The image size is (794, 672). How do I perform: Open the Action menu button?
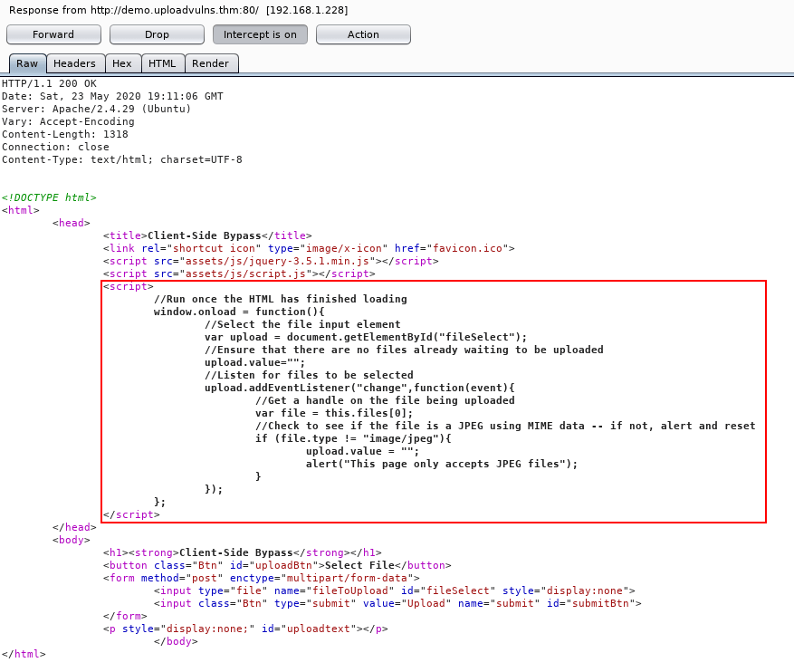[x=364, y=34]
